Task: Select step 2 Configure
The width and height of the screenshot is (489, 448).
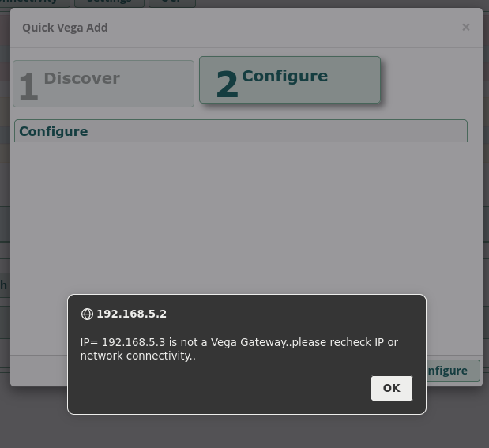Action: click(290, 80)
